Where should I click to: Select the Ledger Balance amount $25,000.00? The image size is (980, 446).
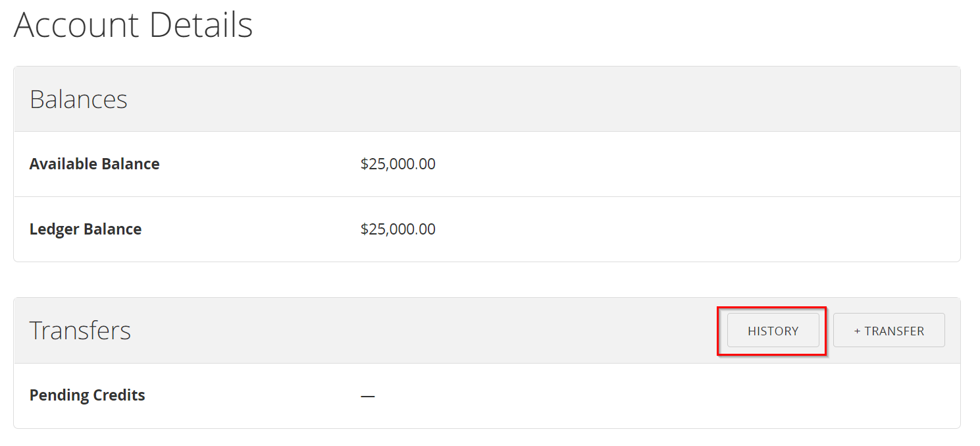398,229
